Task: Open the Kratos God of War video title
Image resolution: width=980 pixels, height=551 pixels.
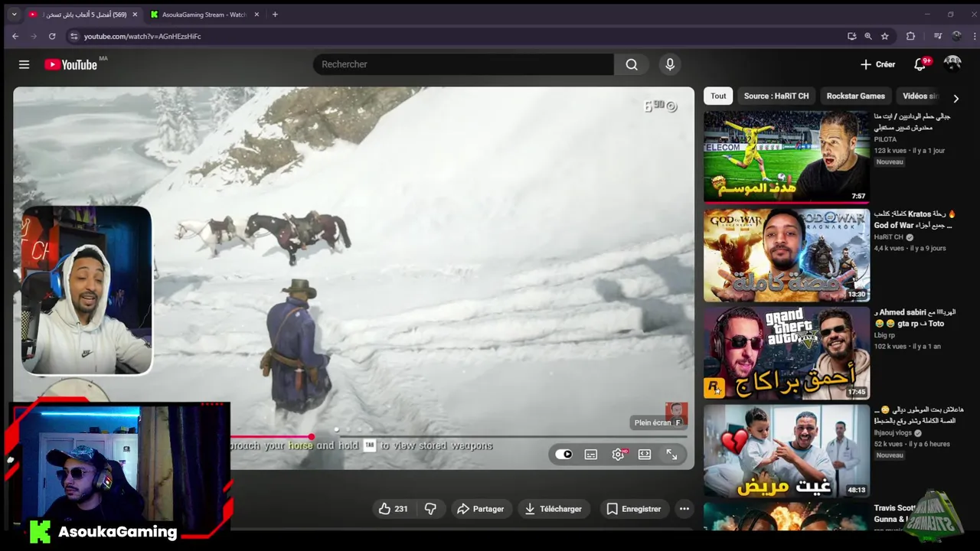Action: click(913, 220)
